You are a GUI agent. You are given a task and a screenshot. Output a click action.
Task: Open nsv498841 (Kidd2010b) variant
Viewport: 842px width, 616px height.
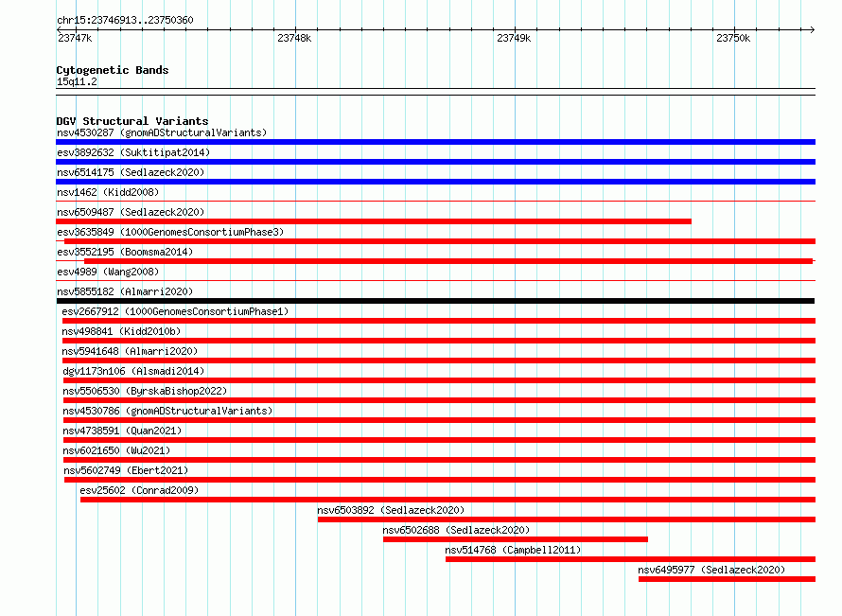121,331
